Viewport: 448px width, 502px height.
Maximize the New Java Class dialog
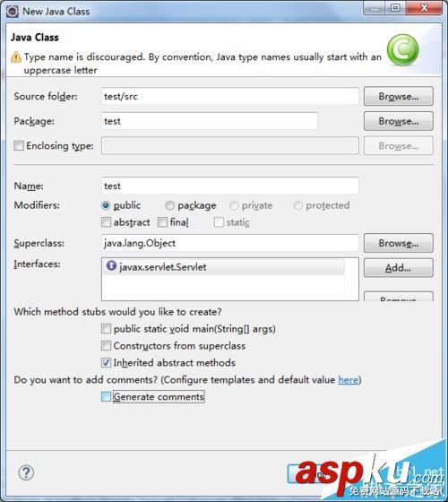395,8
